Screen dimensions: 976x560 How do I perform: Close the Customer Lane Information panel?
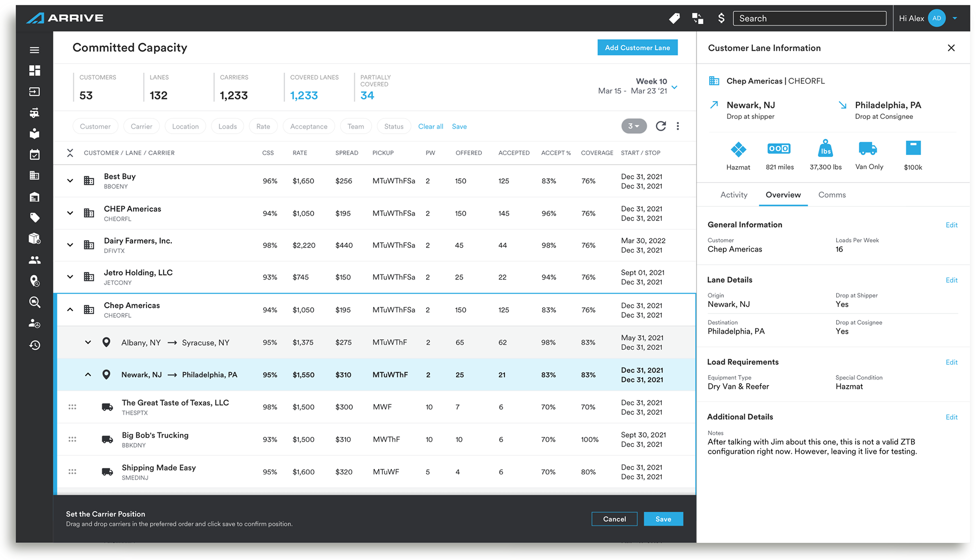point(951,48)
